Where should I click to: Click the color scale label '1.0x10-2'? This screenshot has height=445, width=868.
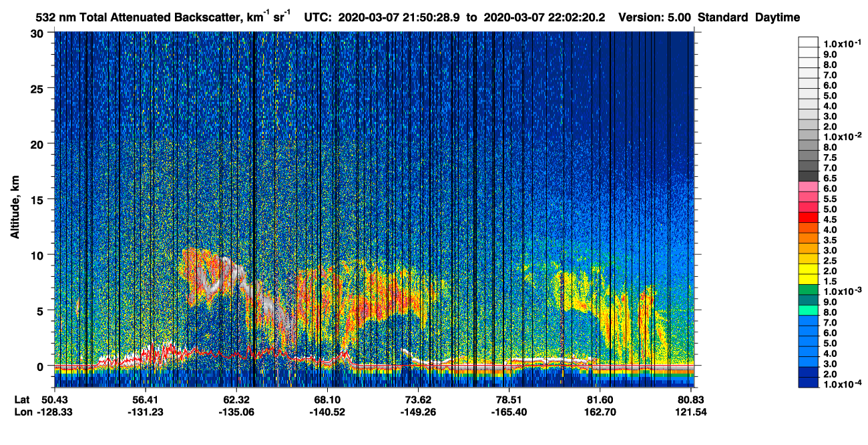click(844, 137)
